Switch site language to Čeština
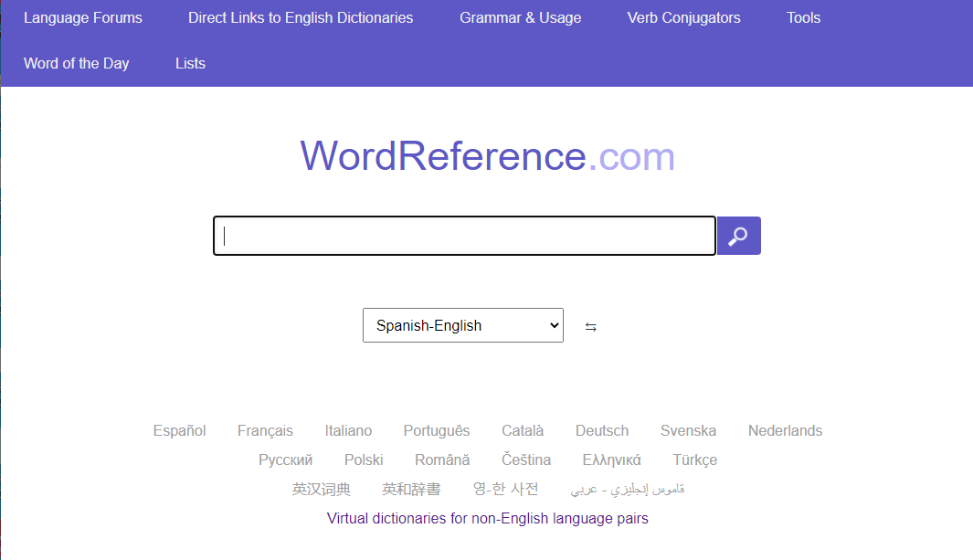Screen dimensions: 973x560 tap(526, 460)
